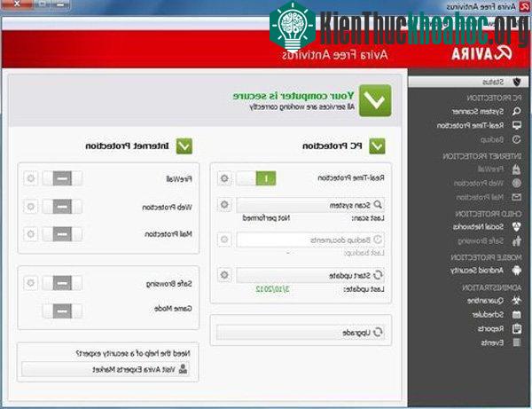Toggle the Mail Protection switch
The height and width of the screenshot is (409, 532).
coord(62,234)
